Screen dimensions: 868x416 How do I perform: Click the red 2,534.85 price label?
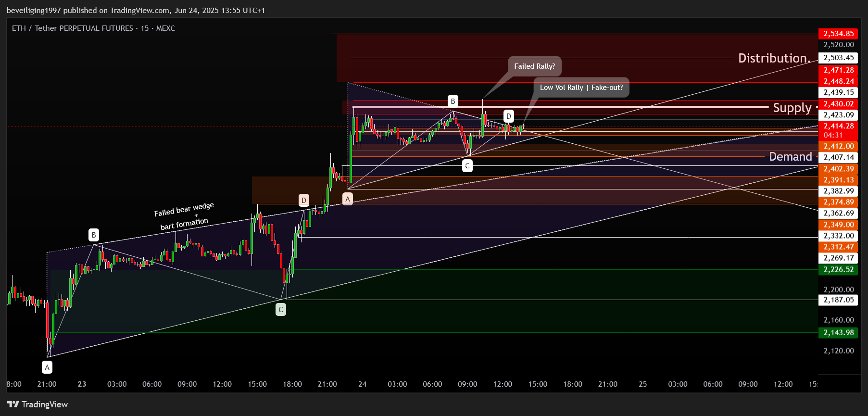(838, 34)
